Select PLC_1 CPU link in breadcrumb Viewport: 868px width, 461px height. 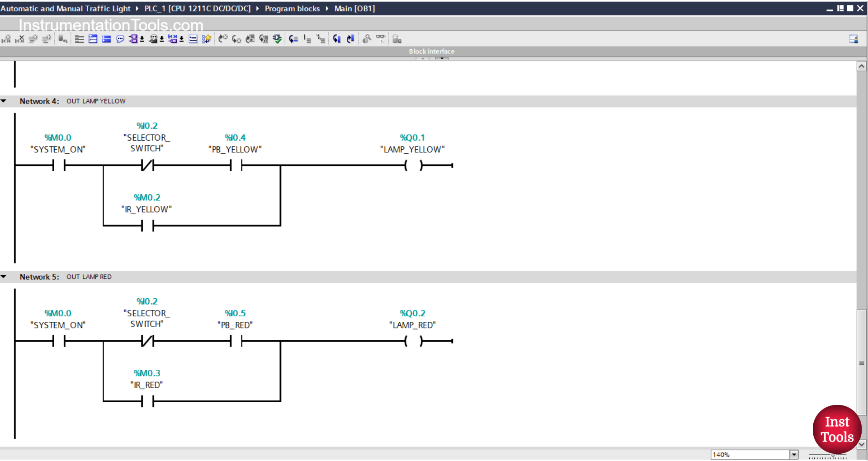pyautogui.click(x=198, y=9)
